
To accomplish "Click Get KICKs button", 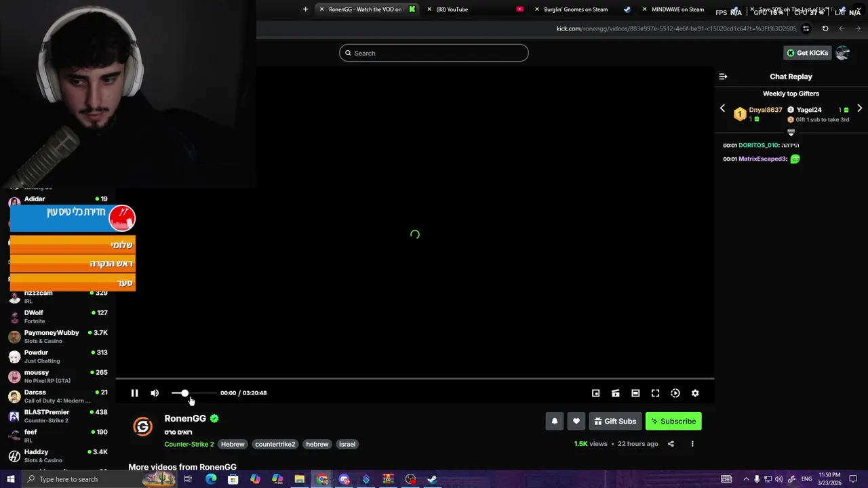I will [807, 53].
